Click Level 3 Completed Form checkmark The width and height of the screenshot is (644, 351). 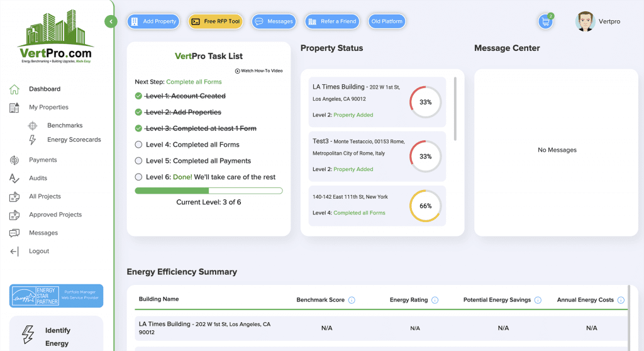[x=138, y=128]
